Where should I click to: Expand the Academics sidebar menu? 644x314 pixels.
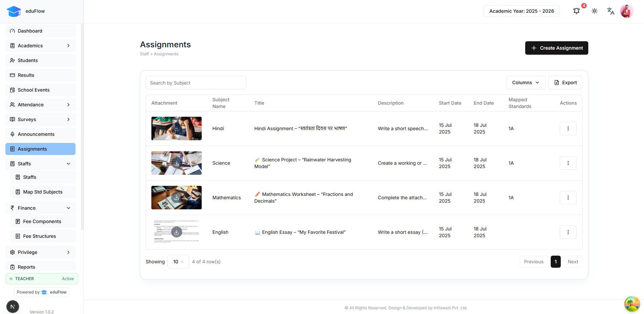tap(40, 46)
